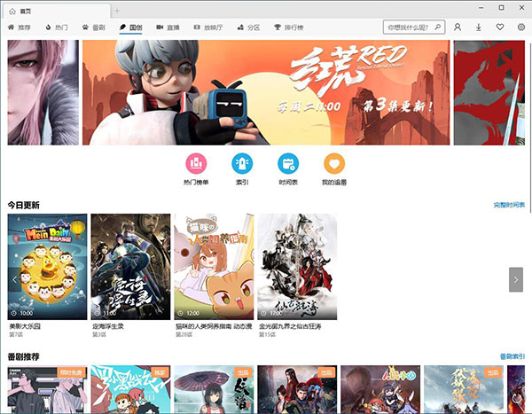Open the 完整时间表 link
The height and width of the screenshot is (414, 532).
pos(509,205)
